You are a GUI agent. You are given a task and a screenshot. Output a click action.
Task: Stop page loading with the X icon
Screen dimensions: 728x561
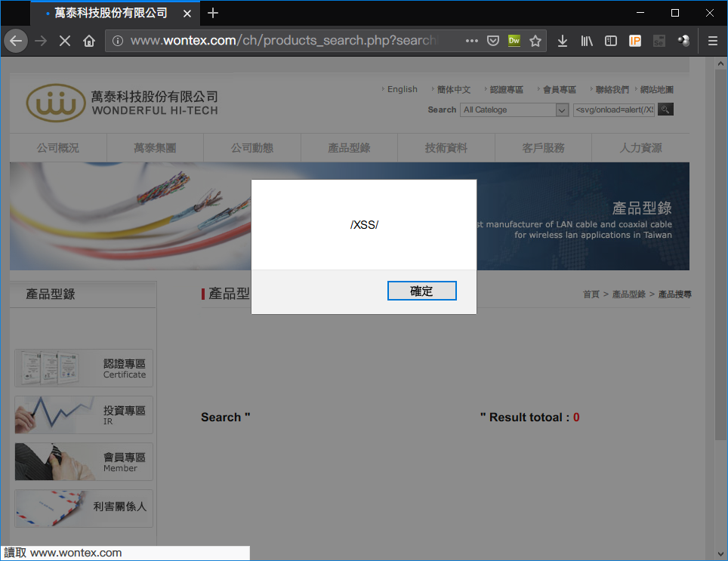(x=65, y=41)
